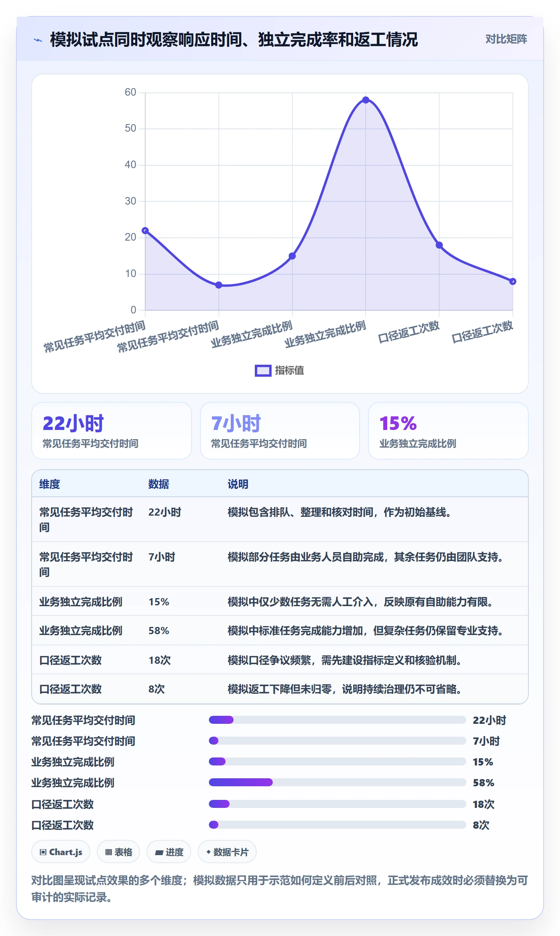The image size is (560, 936).
Task: Select the 58% cell in the table
Action: click(x=159, y=631)
